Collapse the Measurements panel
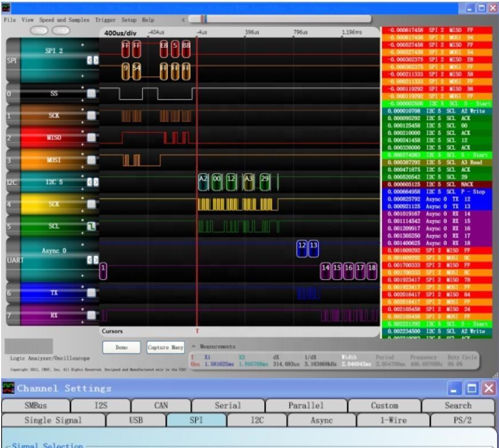 point(194,347)
